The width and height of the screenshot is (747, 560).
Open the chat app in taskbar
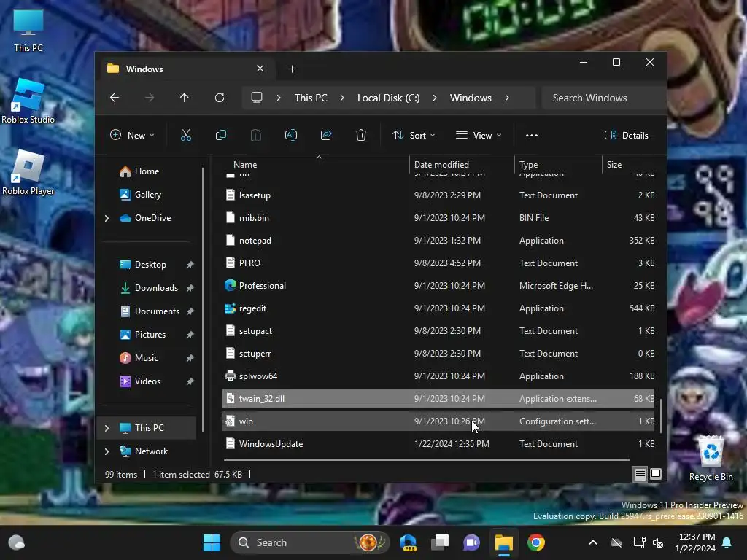coord(472,542)
